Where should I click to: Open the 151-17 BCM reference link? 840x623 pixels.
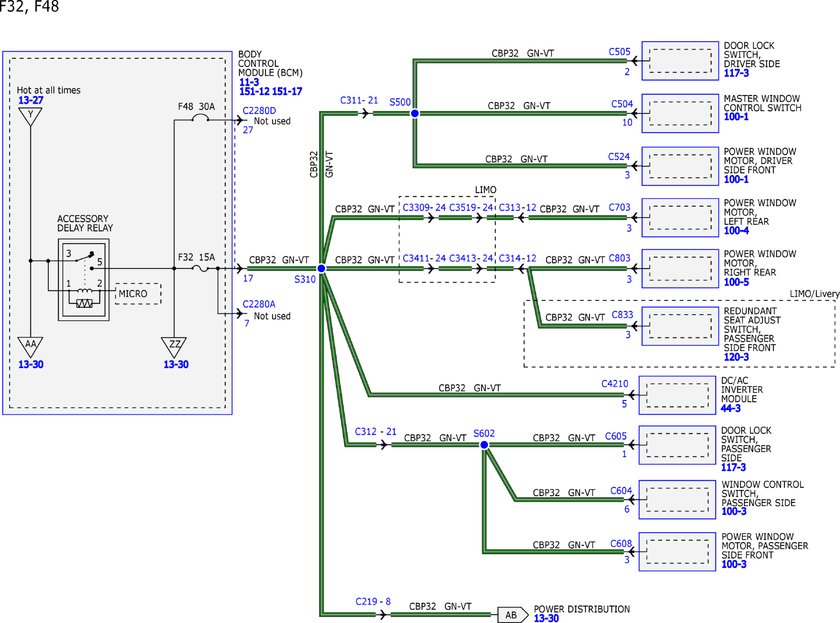[287, 92]
